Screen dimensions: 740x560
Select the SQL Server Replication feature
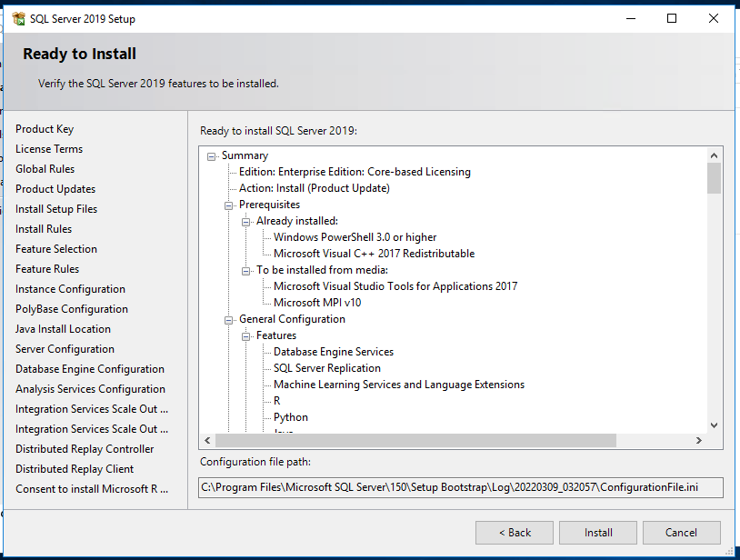pos(327,368)
